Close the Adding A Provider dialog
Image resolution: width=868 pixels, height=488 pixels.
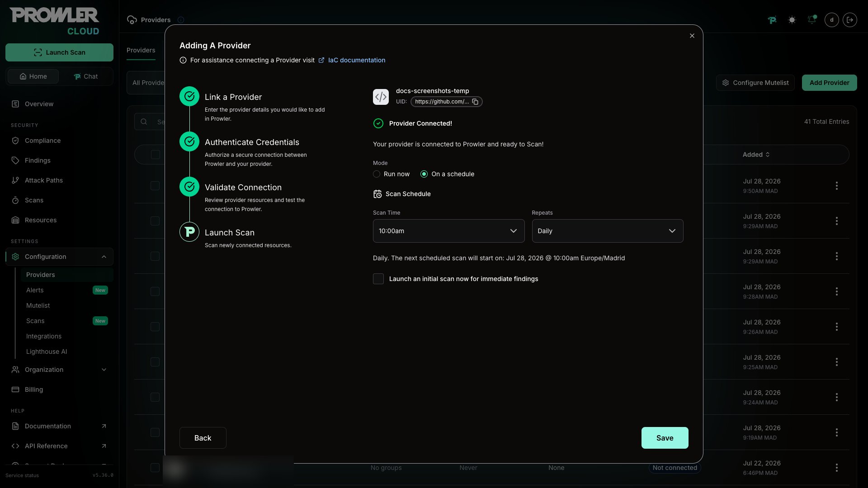pos(692,36)
